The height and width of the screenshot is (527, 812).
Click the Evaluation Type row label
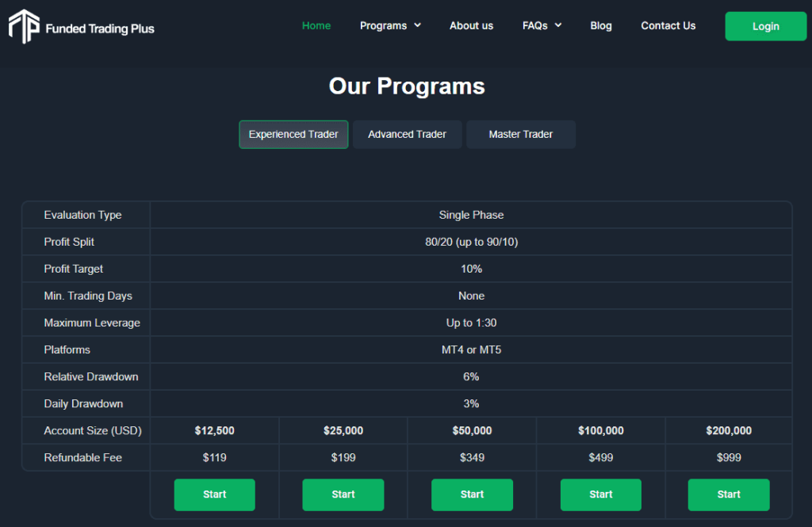click(82, 215)
